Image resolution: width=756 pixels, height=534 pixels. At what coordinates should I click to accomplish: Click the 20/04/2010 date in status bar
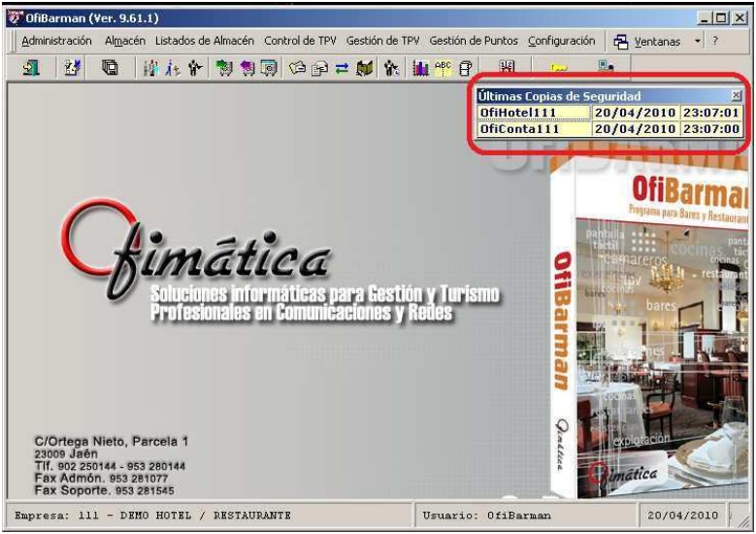coord(682,516)
